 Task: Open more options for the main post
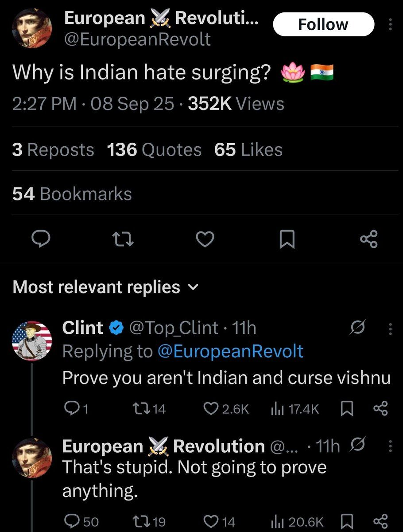tap(390, 24)
